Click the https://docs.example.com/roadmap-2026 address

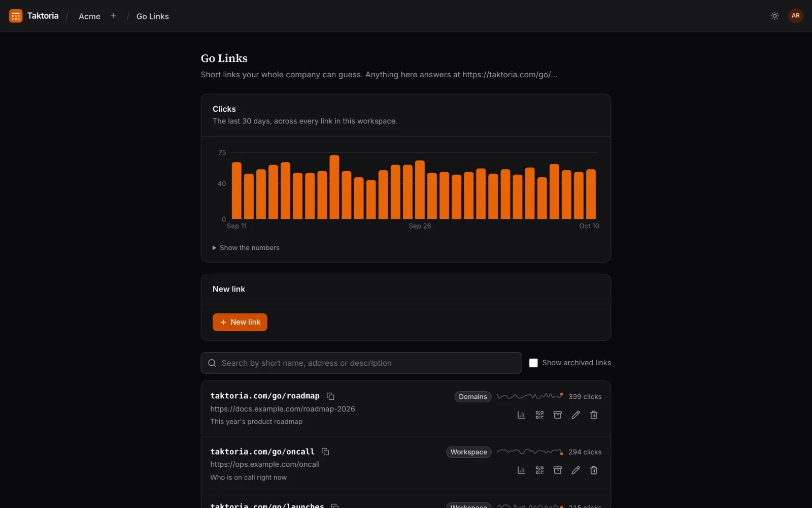283,409
